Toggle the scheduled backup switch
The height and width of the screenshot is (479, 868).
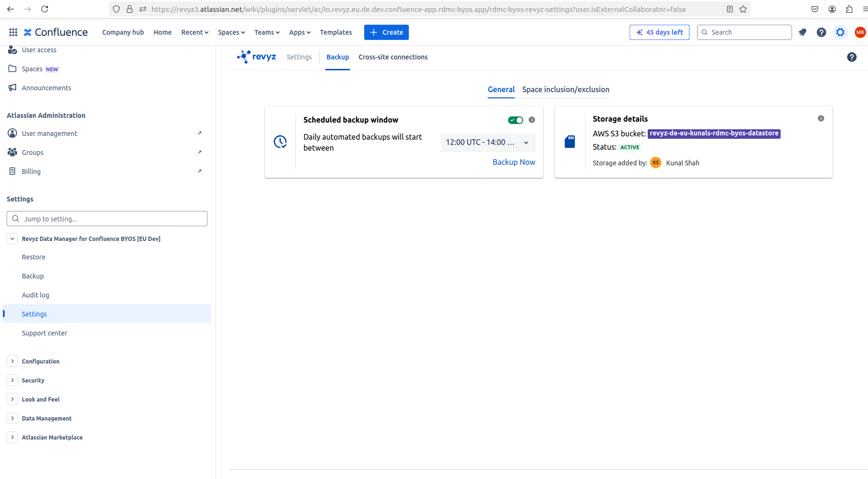click(516, 120)
